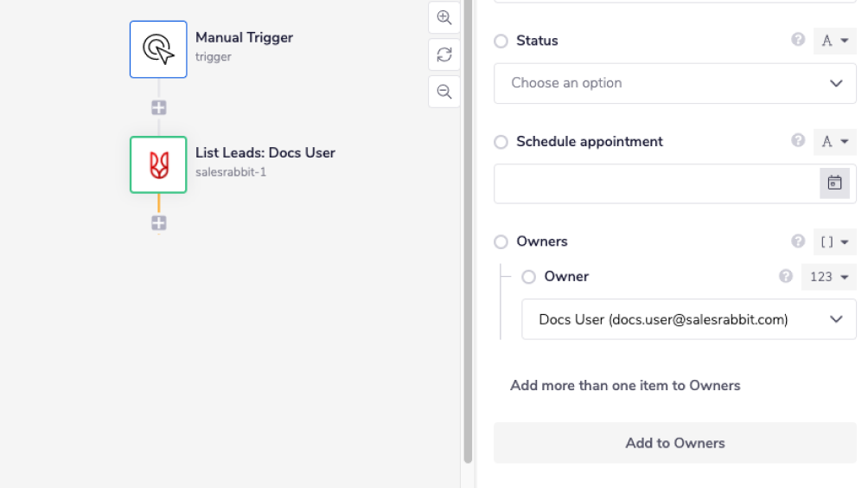The height and width of the screenshot is (488, 868).
Task: Enable the Status field radio button
Action: tap(501, 41)
